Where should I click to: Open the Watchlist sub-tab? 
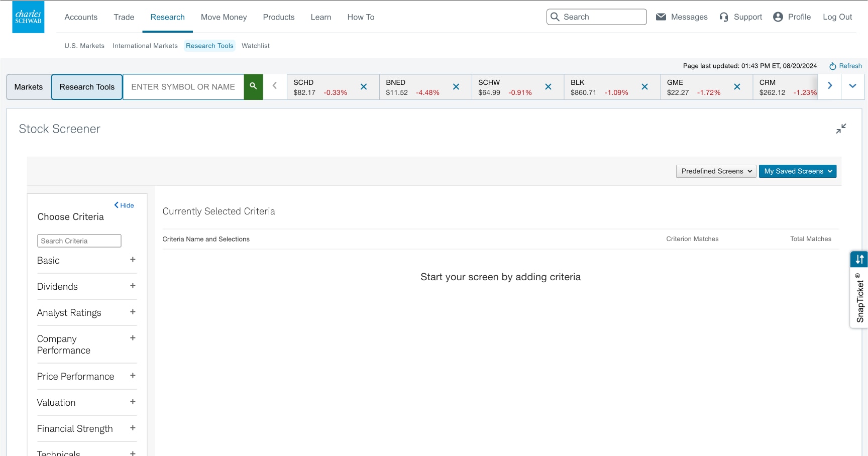256,46
